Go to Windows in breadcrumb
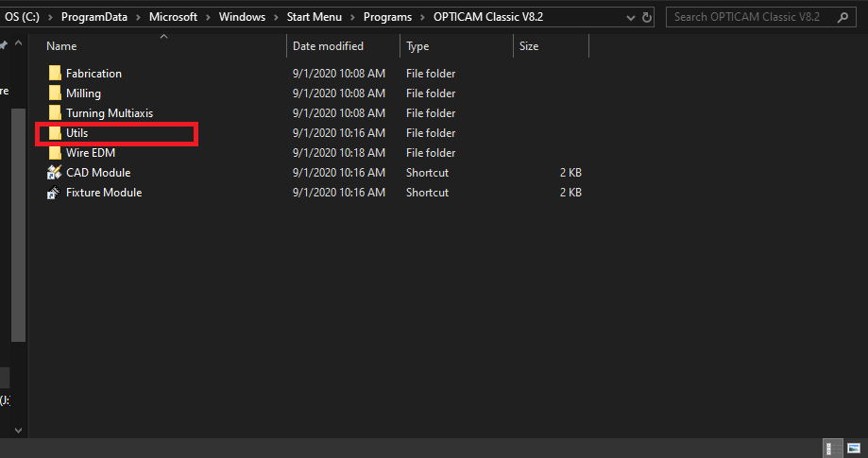The width and height of the screenshot is (868, 458). 242,17
